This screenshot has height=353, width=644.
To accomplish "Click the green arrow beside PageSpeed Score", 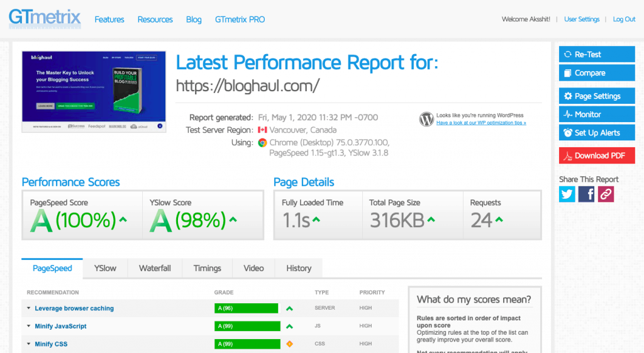I will click(123, 220).
